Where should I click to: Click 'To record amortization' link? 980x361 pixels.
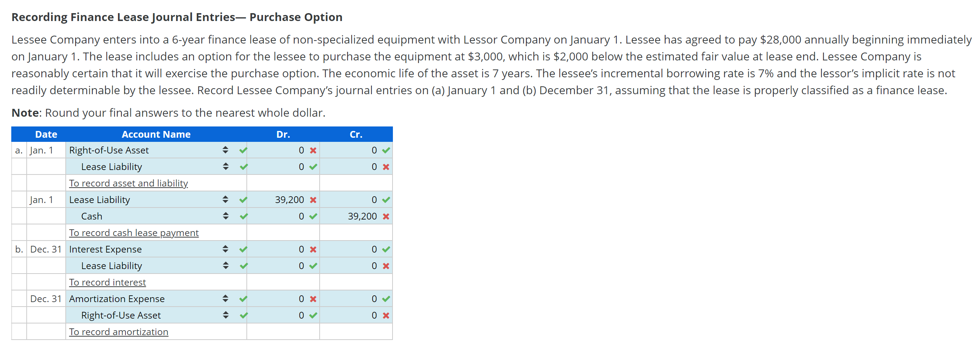119,332
